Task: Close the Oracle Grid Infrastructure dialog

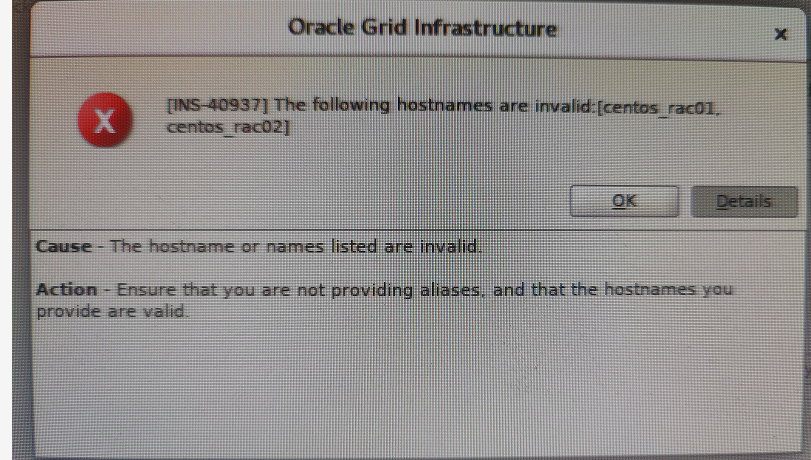Action: point(780,34)
